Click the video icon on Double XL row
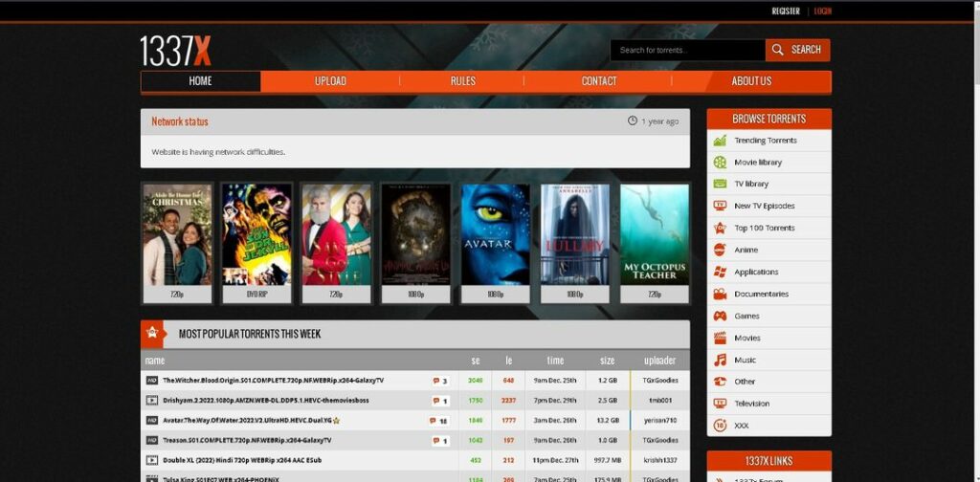The image size is (980, 482). (x=152, y=460)
